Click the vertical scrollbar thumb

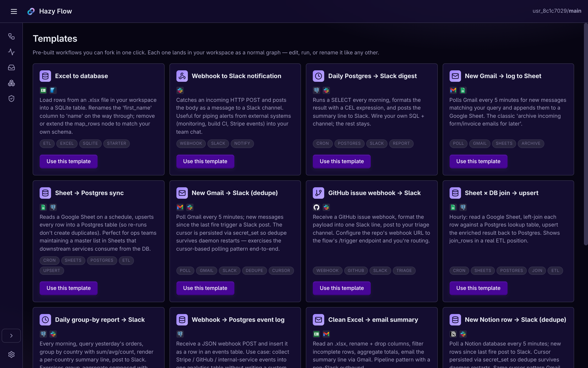pyautogui.click(x=586, y=134)
